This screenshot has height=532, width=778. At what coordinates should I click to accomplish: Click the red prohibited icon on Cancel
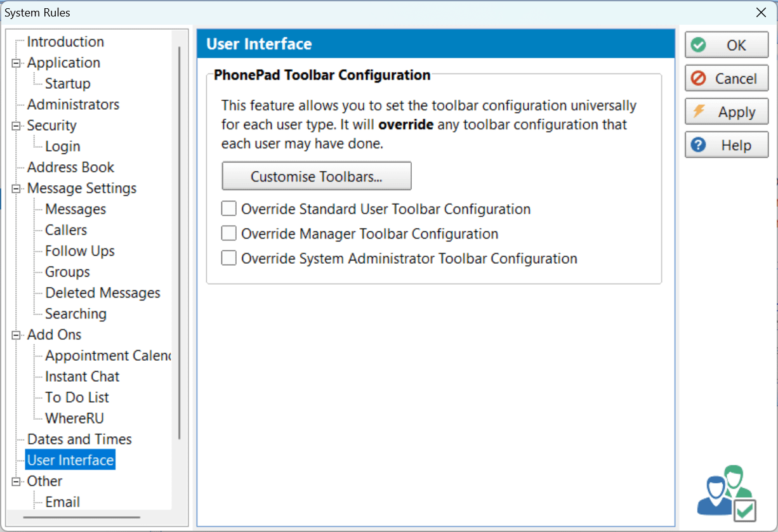pos(699,79)
